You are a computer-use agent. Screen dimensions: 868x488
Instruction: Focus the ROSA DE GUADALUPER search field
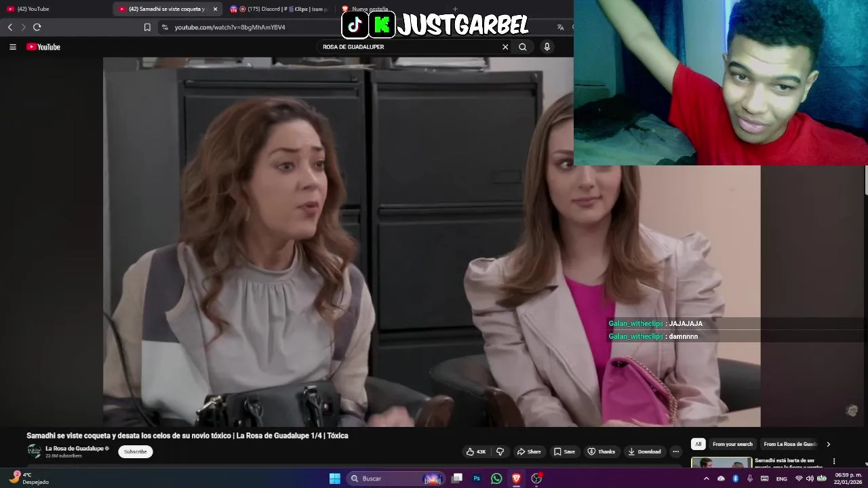tap(410, 47)
